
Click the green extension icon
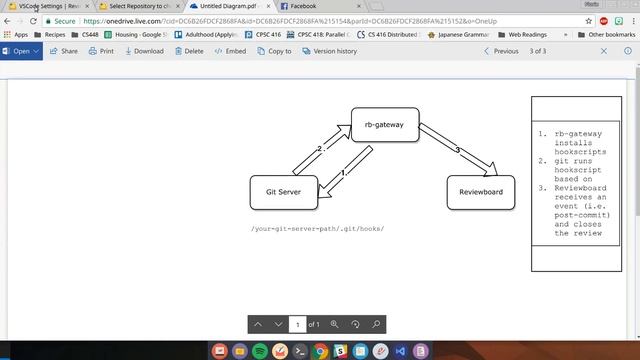tap(619, 21)
